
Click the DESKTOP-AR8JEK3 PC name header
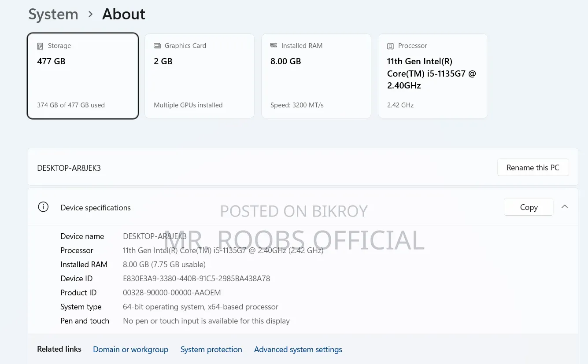pyautogui.click(x=69, y=168)
